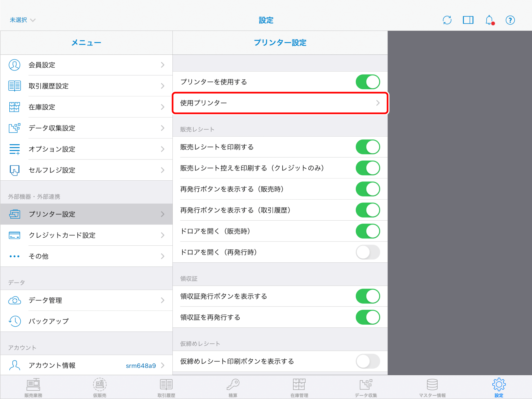Open help question mark icon
Viewport: 532px width, 399px height.
510,20
